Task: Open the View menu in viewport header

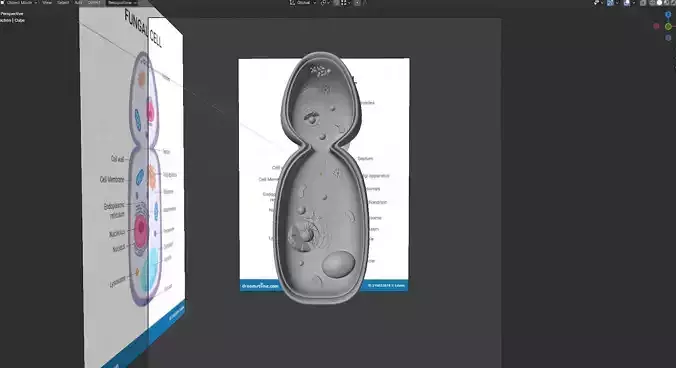Action: click(47, 3)
